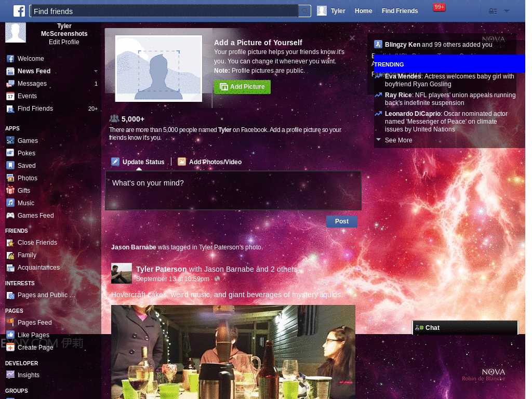Open Pages and Public feed icon
The image size is (532, 399).
tap(10, 295)
